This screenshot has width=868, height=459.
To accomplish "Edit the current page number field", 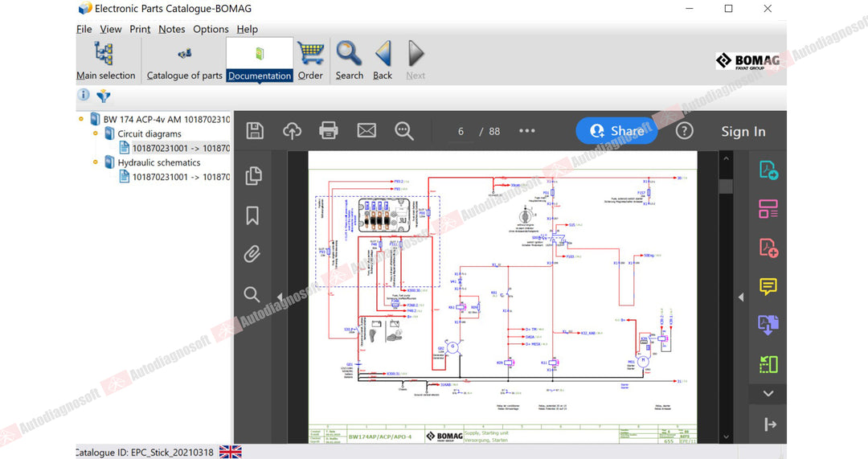I will tap(461, 131).
